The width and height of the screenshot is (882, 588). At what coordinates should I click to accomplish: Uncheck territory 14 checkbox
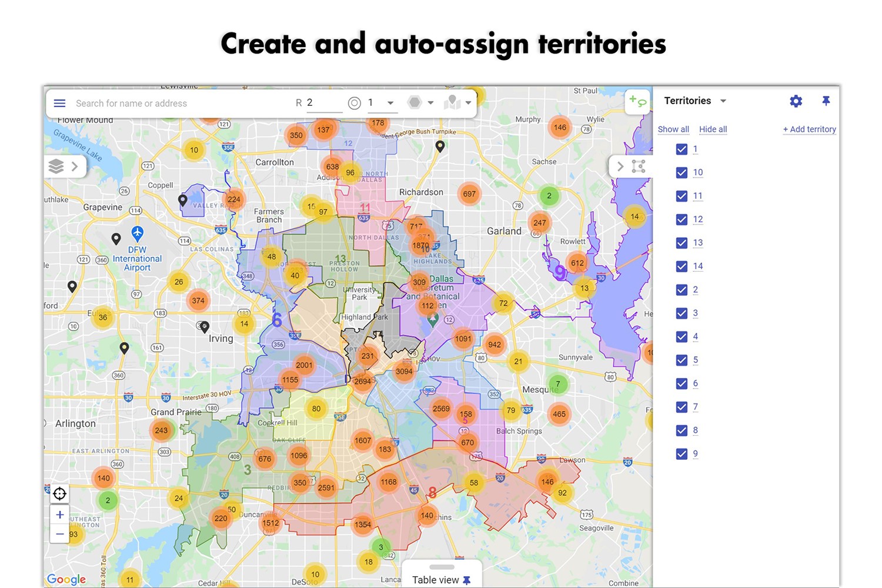click(681, 266)
